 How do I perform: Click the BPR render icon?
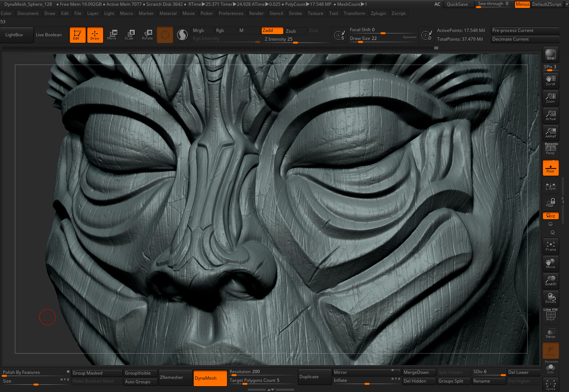(550, 54)
